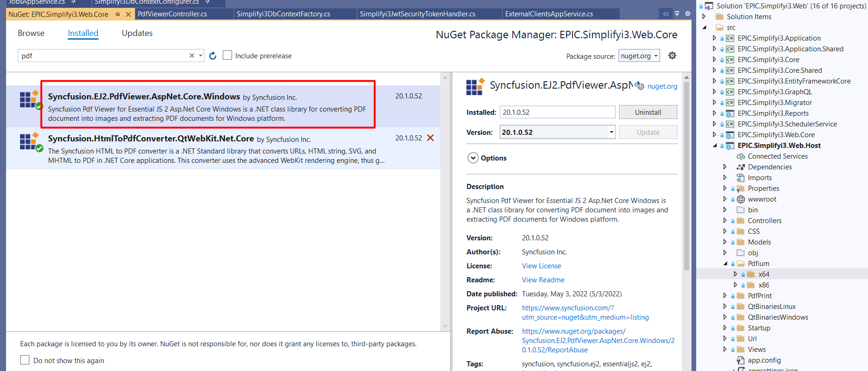Image resolution: width=868 pixels, height=371 pixels.
Task: Click Properties folder icon in Web.Host
Action: coord(741,189)
